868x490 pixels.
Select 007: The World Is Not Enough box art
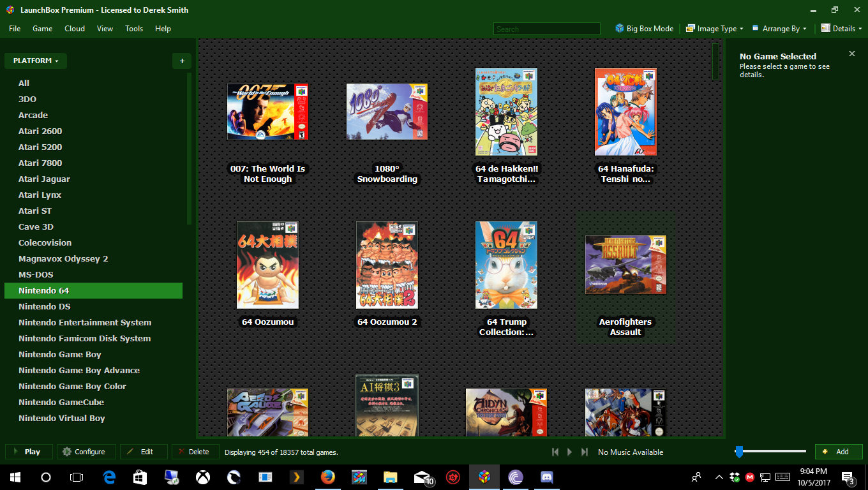[267, 112]
